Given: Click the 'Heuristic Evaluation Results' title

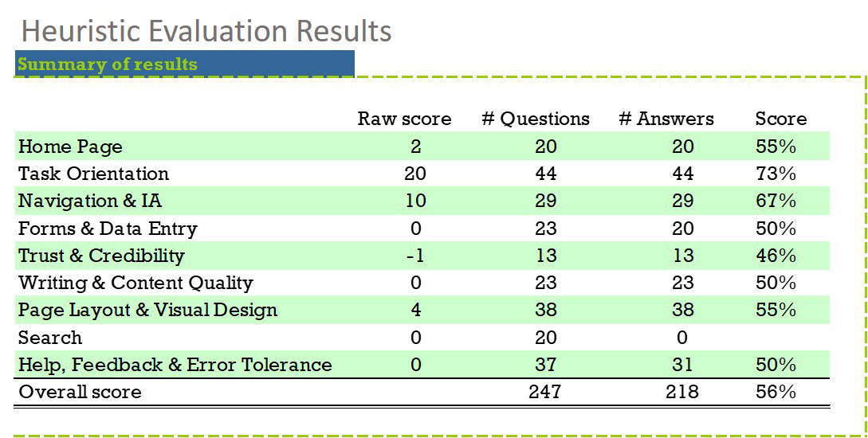Looking at the screenshot, I should [x=206, y=31].
